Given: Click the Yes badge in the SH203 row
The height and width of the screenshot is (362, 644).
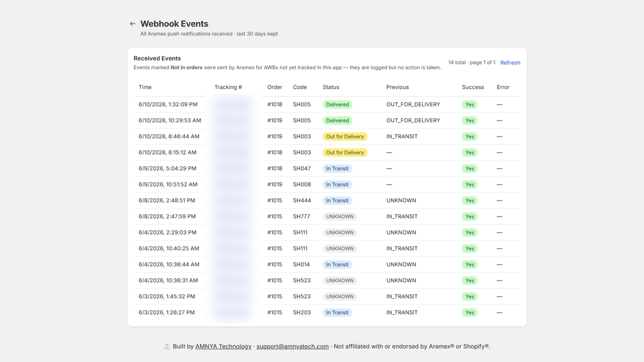Looking at the screenshot, I should tap(470, 313).
